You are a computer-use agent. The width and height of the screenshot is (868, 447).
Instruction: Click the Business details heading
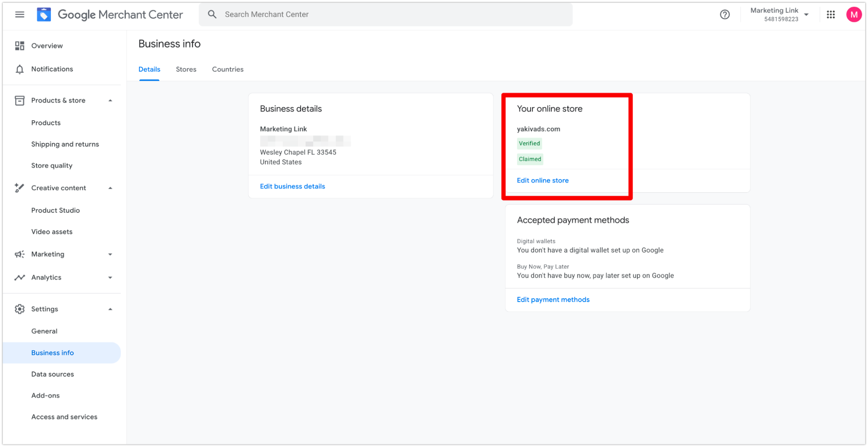[x=290, y=109]
